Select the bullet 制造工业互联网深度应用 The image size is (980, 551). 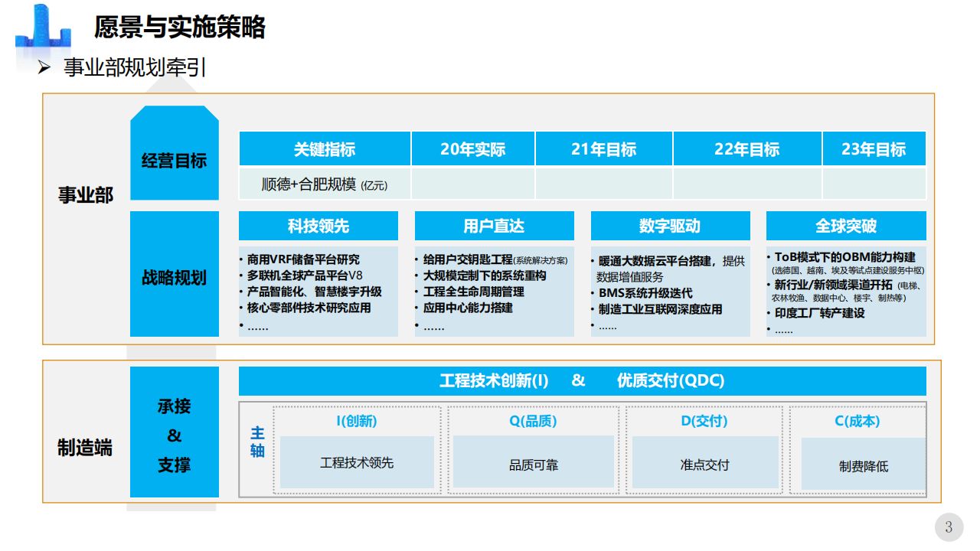[660, 309]
